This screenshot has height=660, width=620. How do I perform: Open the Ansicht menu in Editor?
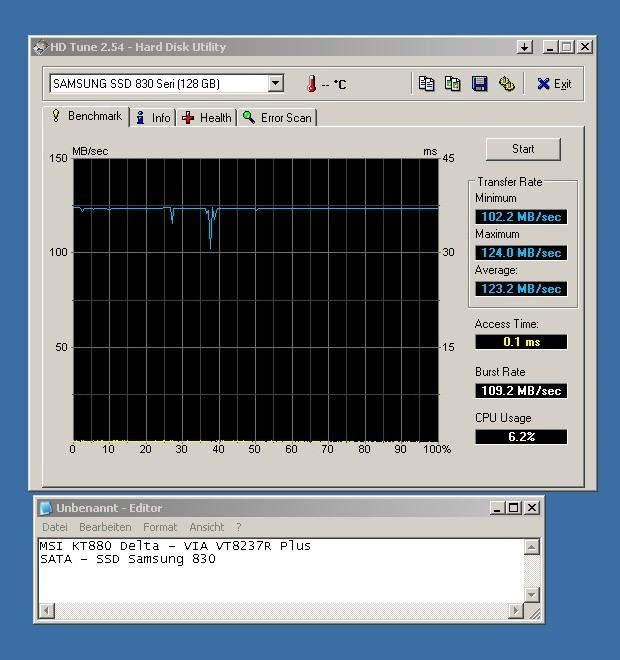click(207, 527)
